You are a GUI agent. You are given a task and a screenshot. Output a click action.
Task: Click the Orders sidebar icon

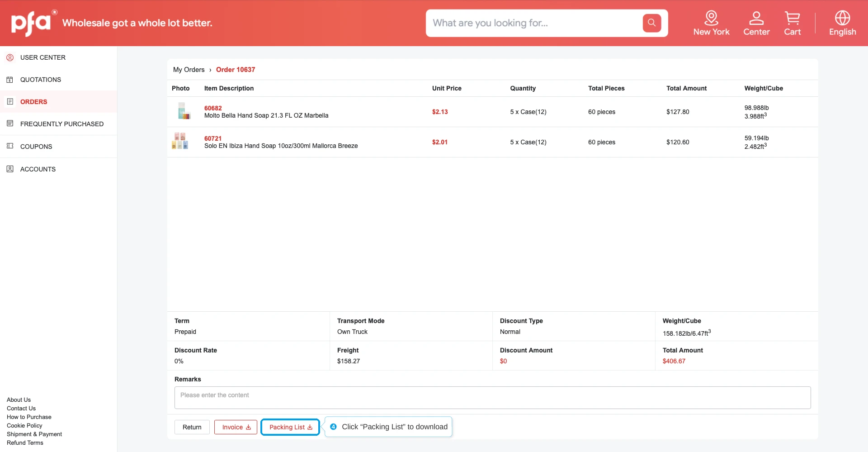[10, 102]
